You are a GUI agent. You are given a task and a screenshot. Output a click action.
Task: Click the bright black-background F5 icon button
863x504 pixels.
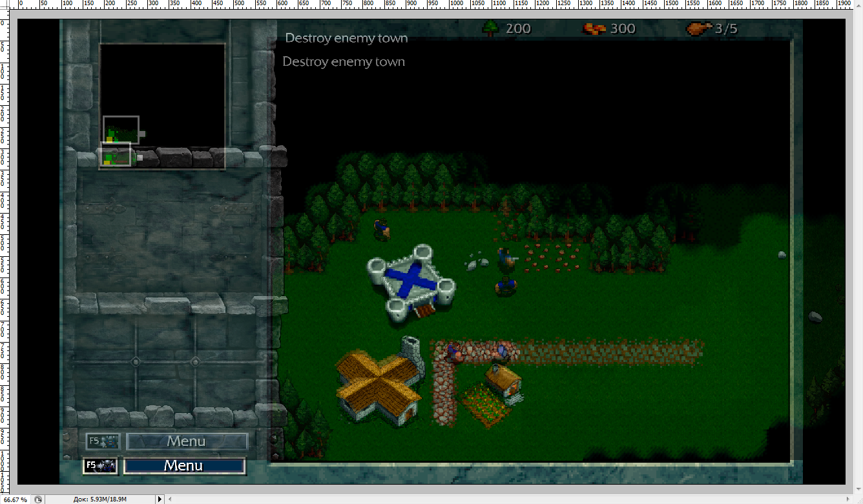pos(100,465)
